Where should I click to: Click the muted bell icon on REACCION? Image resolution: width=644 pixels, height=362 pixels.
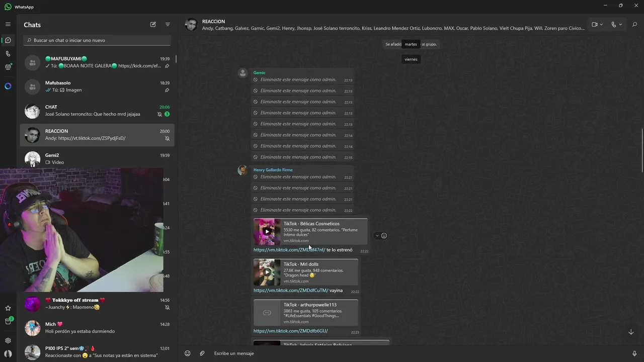coord(167,138)
